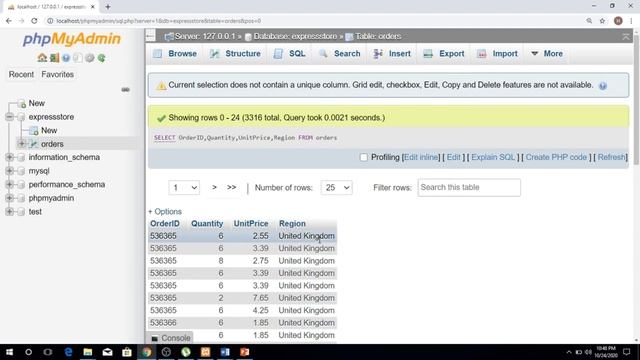Expand the test database node

9,211
